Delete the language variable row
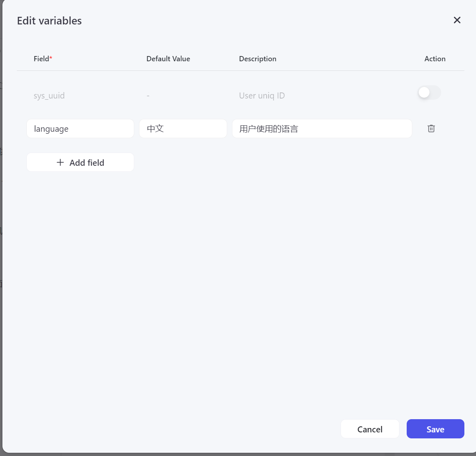 (431, 129)
